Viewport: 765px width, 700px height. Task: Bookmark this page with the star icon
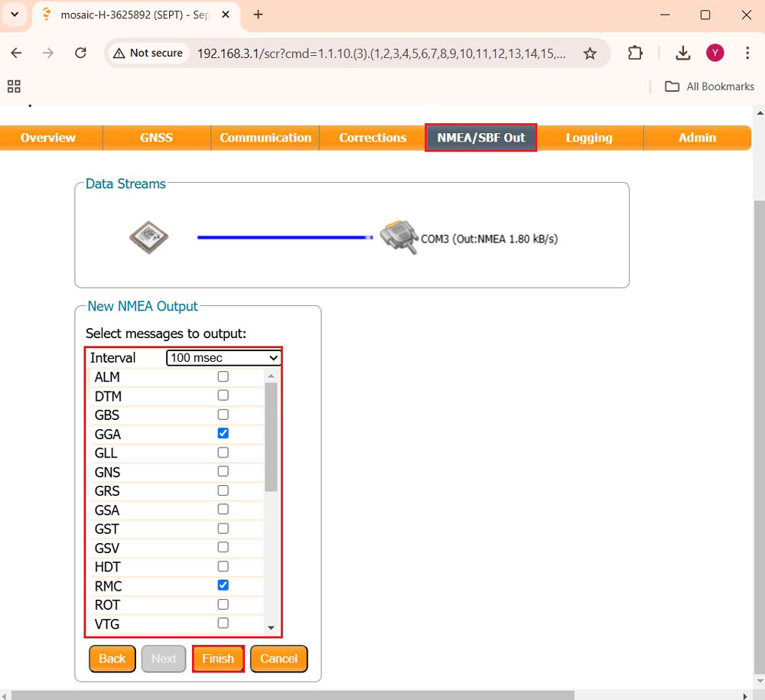590,54
